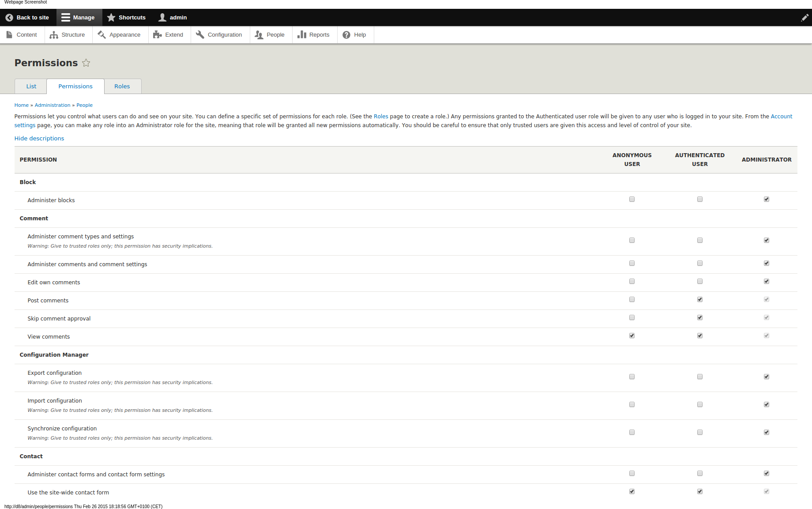Enable Post comments for anonymous user
The width and height of the screenshot is (812, 509).
[x=632, y=299]
